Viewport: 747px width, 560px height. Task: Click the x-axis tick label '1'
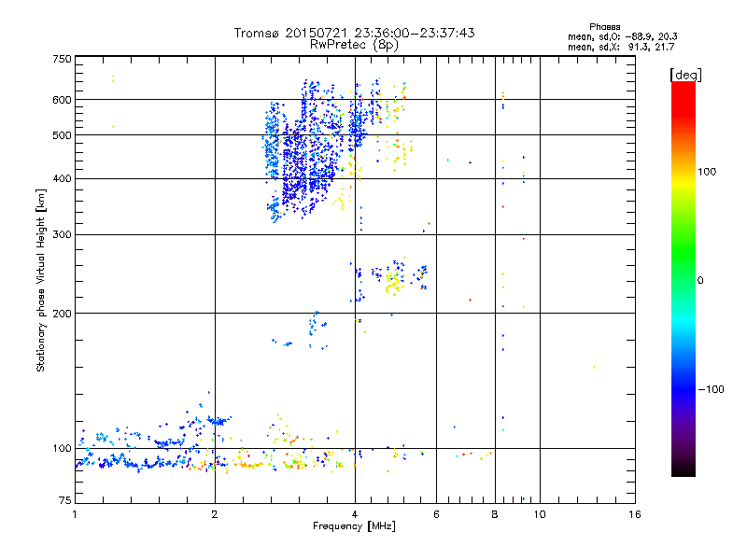tap(75, 514)
